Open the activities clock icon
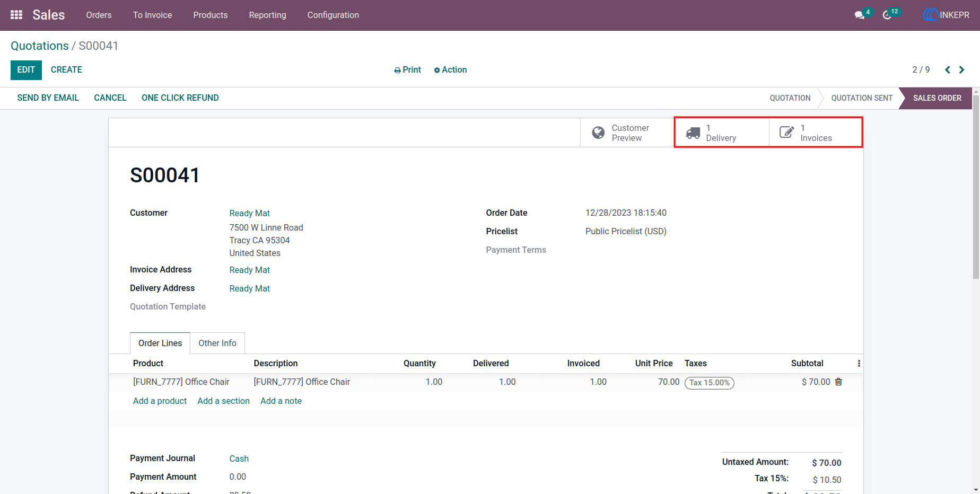 pyautogui.click(x=887, y=15)
